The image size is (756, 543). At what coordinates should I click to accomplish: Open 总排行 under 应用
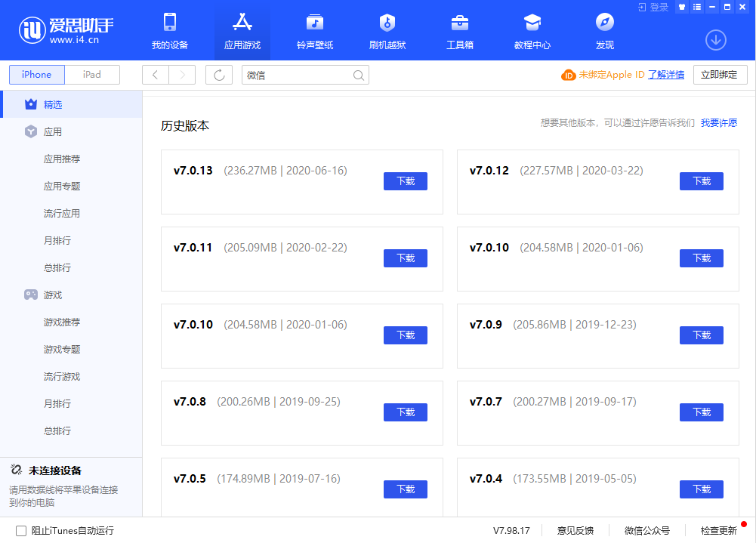[x=57, y=267]
